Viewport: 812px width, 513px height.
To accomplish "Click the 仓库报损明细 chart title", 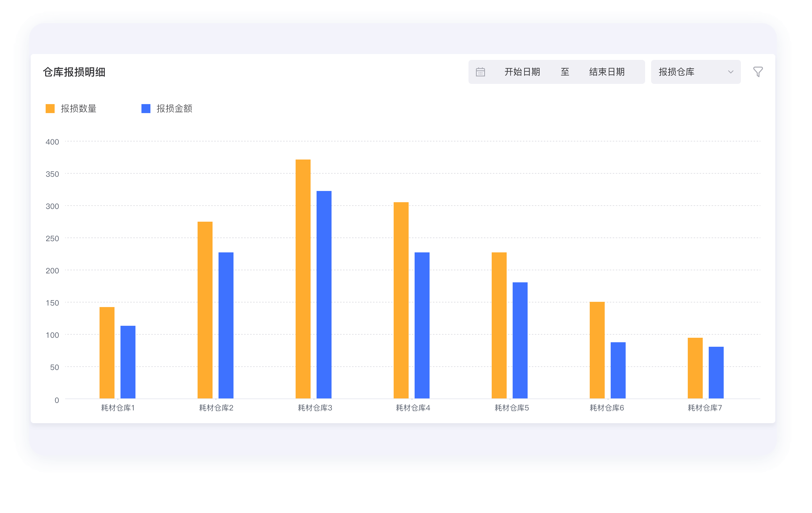I will point(74,72).
